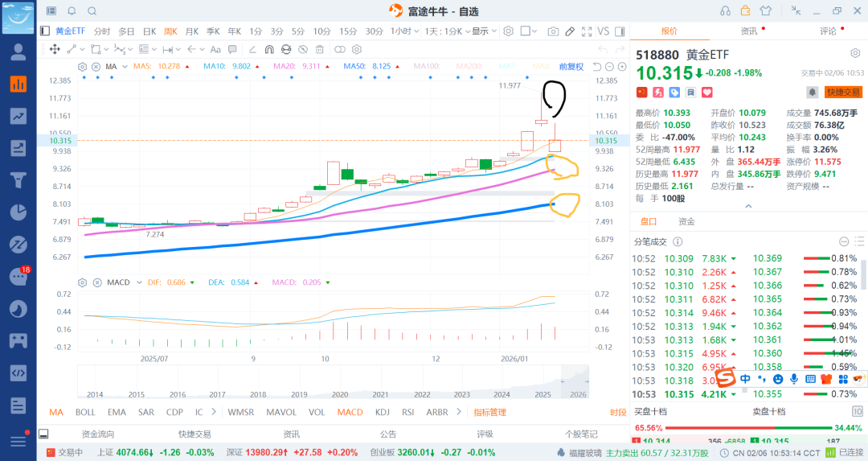868x461 pixels.
Task: Toggle sync drawings circular arrows icon
Action: coord(285,49)
